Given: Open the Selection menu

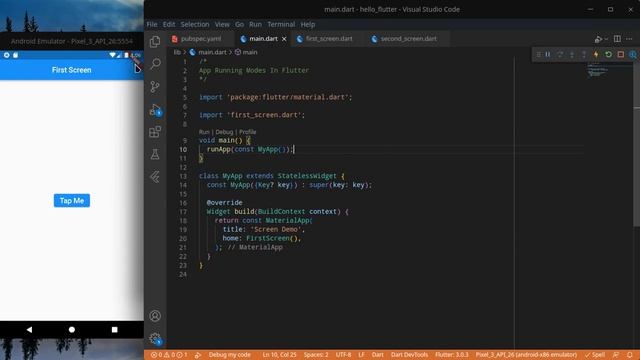Looking at the screenshot, I should click(x=195, y=24).
